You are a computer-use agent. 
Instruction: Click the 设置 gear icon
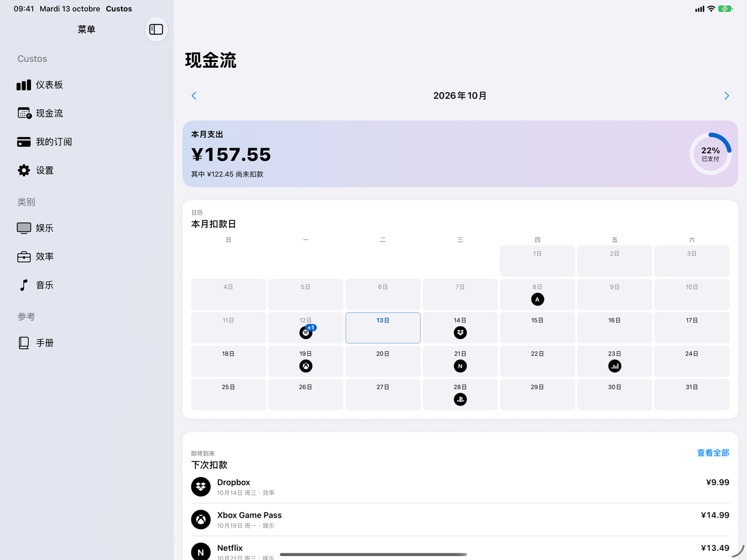tap(24, 170)
